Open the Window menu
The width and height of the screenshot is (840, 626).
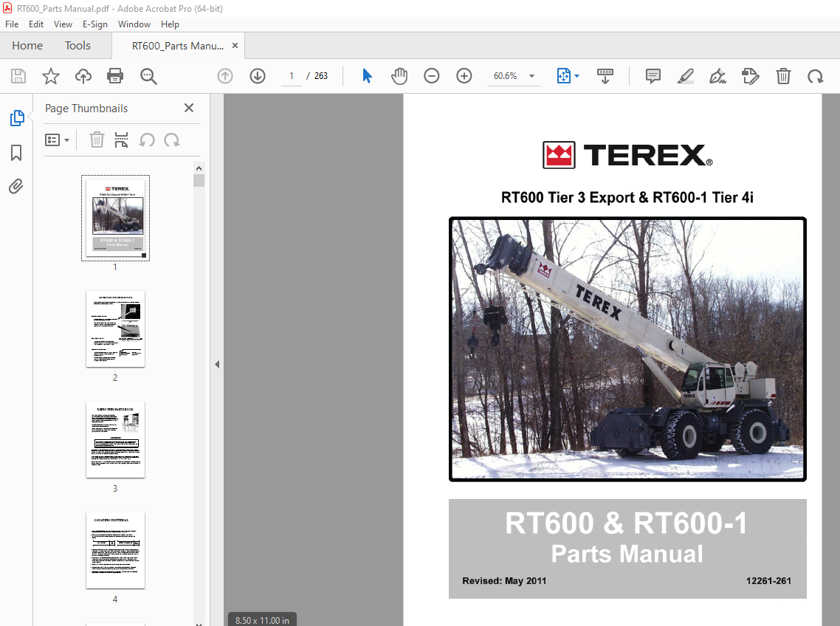coord(134,24)
